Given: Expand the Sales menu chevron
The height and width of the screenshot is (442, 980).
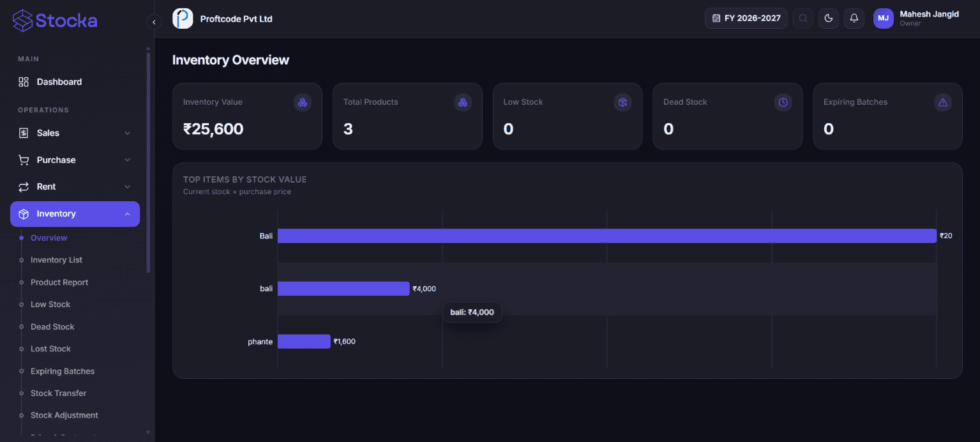Looking at the screenshot, I should click(x=128, y=133).
